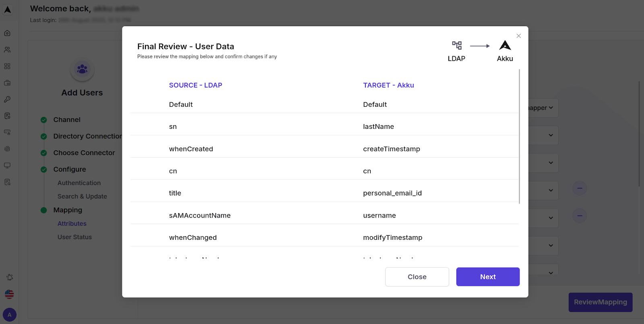This screenshot has height=324, width=644.
Task: Click the green check beside Choose Connector
Action: pos(44,153)
